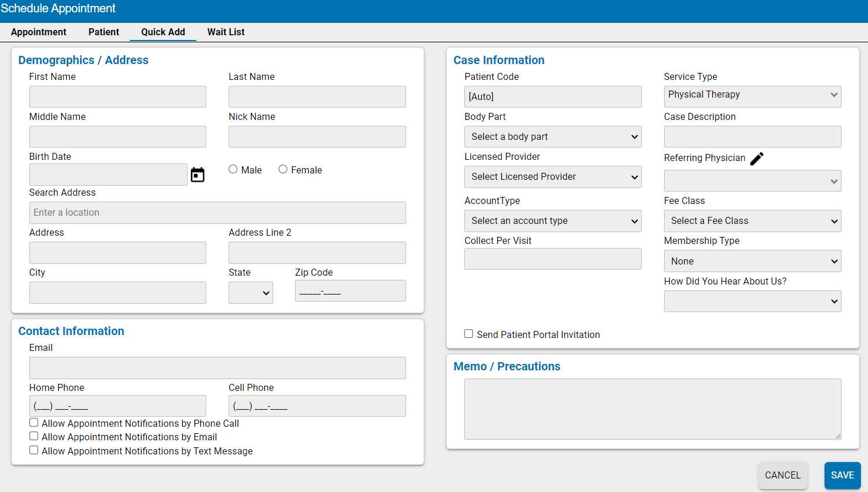Click the SAVE button
The image size is (868, 492).
842,475
